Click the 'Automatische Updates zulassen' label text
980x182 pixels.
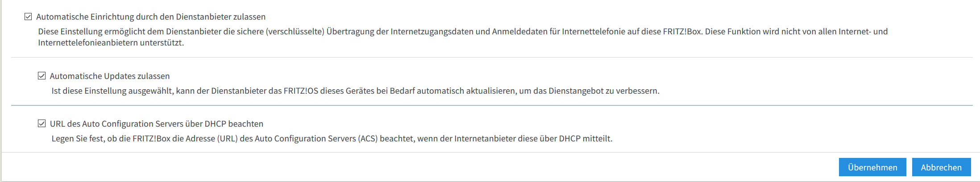click(110, 76)
